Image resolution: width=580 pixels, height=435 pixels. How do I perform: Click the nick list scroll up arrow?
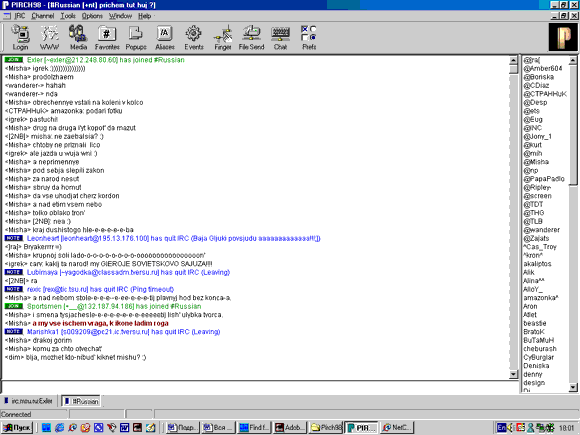pyautogui.click(x=573, y=60)
